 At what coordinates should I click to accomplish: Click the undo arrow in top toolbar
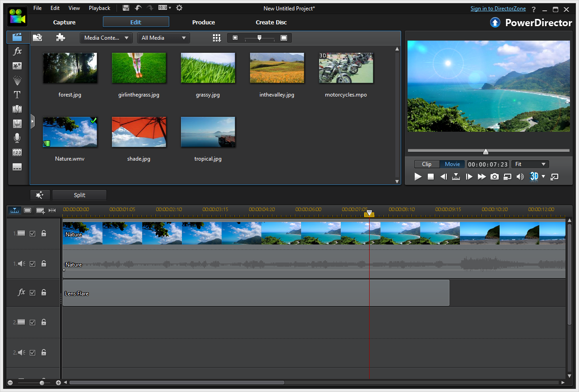138,8
